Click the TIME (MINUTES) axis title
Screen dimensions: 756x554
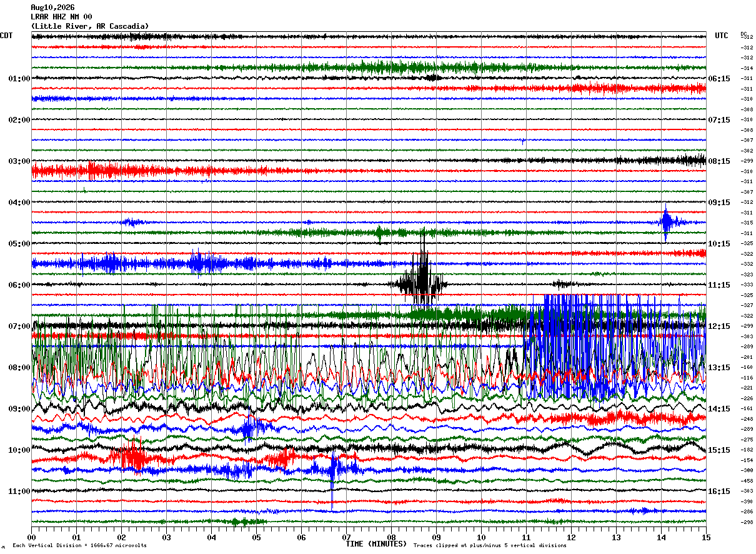(x=376, y=544)
